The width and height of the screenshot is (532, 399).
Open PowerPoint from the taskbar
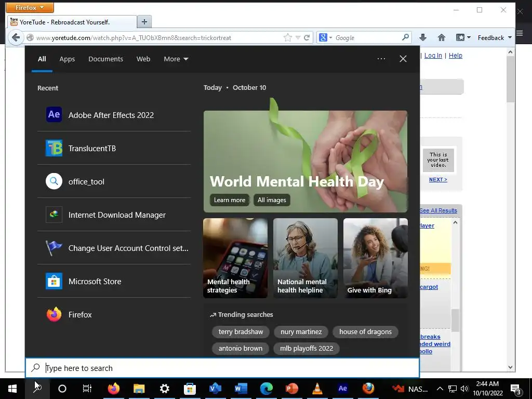click(x=292, y=389)
